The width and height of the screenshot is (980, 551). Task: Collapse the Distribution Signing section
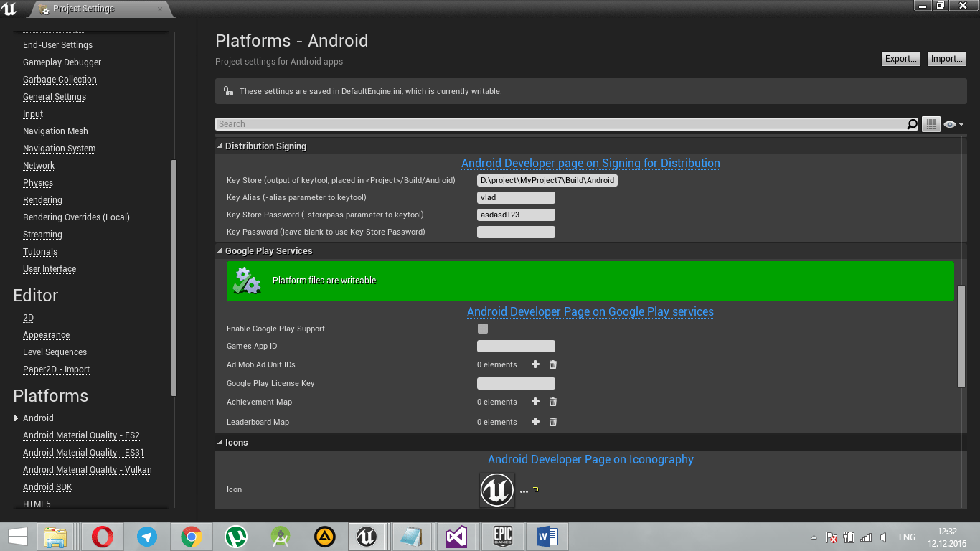[x=220, y=146]
